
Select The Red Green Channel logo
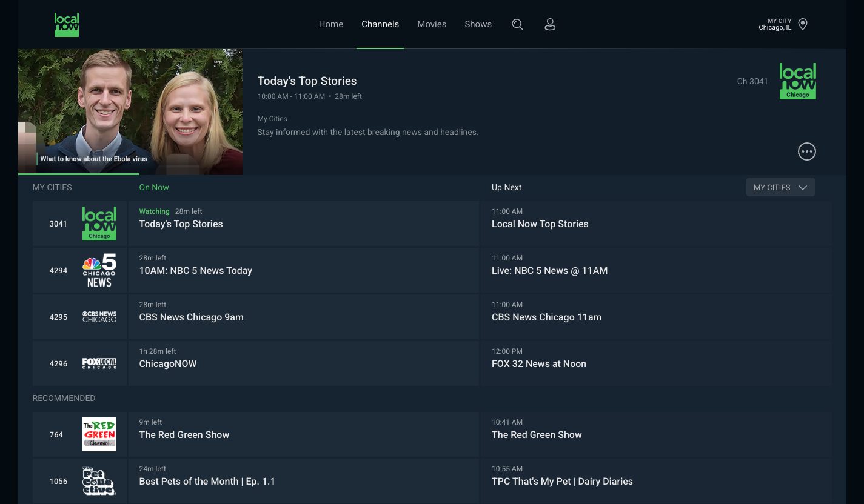99,434
